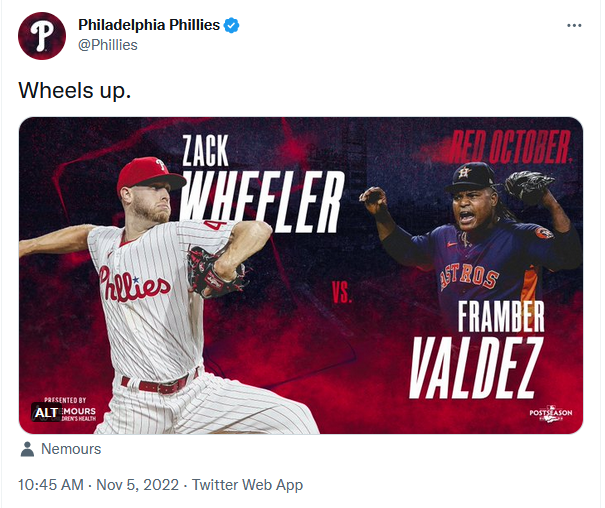The image size is (605, 508).
Task: Open the tagged Nemours account link
Action: (x=71, y=449)
